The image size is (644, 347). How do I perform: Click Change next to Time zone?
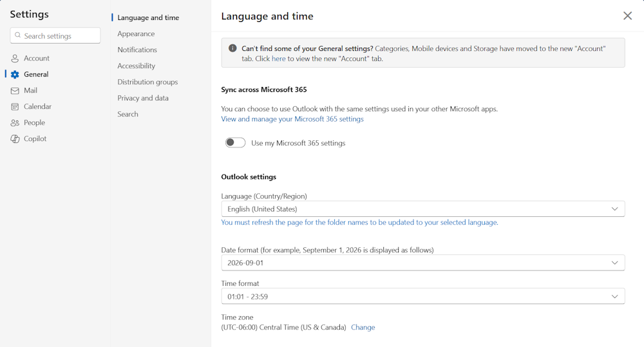[363, 327]
